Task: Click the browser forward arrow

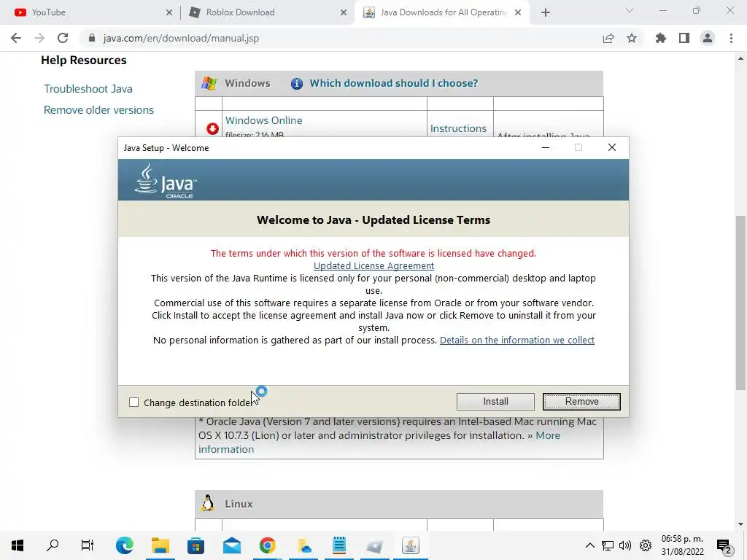Action: tap(39, 38)
